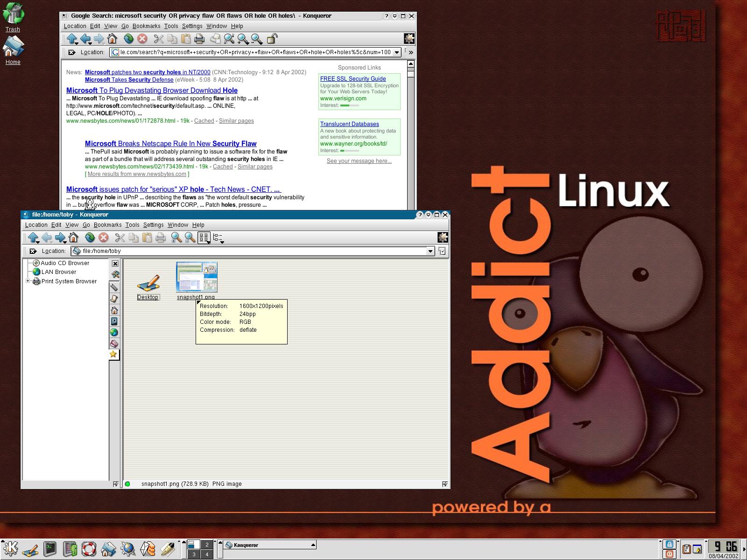Select the Network globe sidebar tab
Image resolution: width=747 pixels, height=560 pixels.
tap(114, 333)
